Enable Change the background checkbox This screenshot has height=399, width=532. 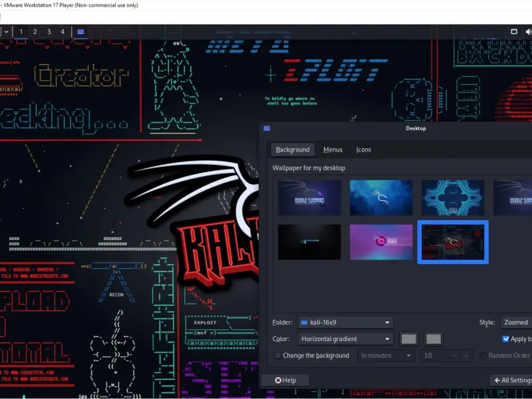click(277, 356)
